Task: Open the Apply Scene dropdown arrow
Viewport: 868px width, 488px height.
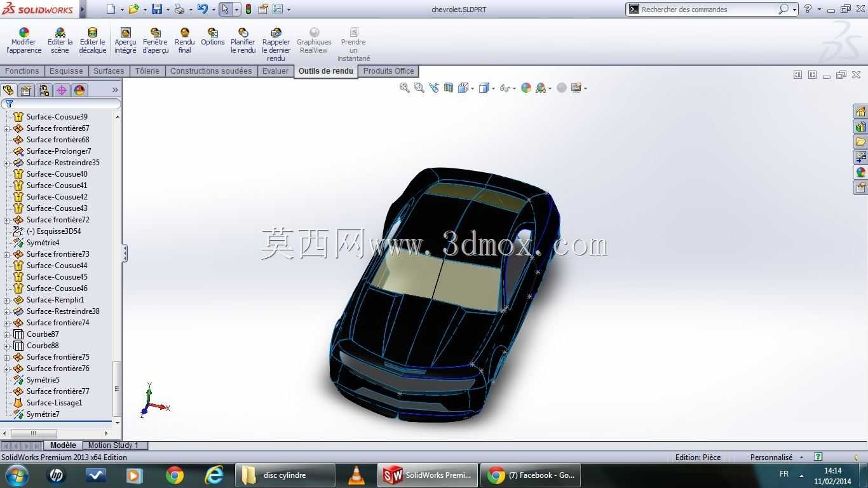Action: [x=550, y=88]
